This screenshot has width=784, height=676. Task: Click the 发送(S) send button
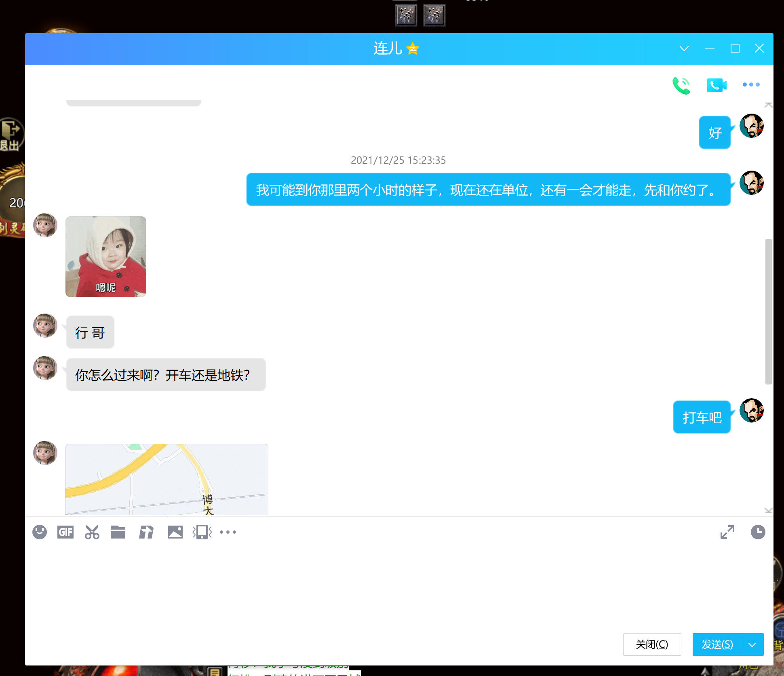717,644
